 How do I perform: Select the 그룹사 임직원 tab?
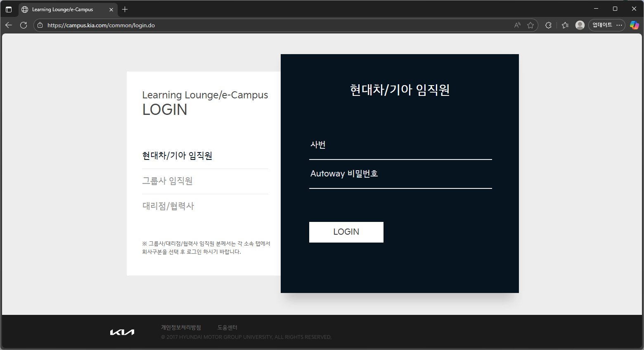[168, 181]
